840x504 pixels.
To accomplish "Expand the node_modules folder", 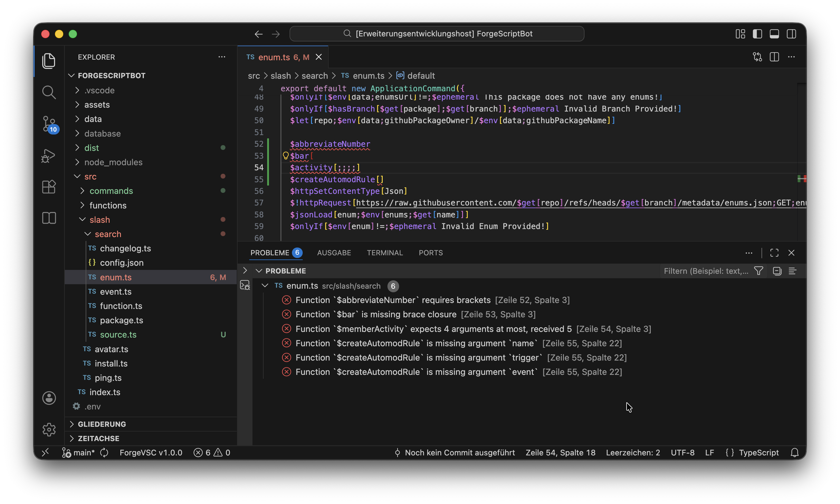I will tap(113, 162).
